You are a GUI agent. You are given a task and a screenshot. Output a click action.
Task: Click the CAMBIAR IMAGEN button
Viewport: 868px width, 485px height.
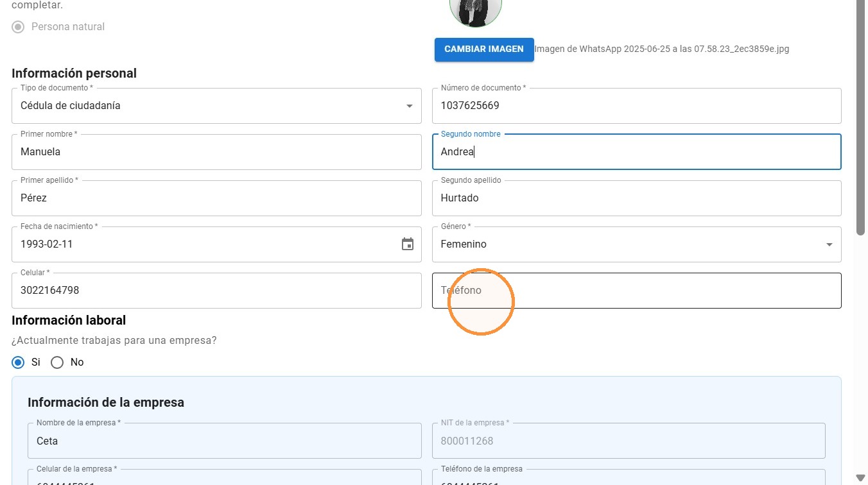tap(484, 49)
